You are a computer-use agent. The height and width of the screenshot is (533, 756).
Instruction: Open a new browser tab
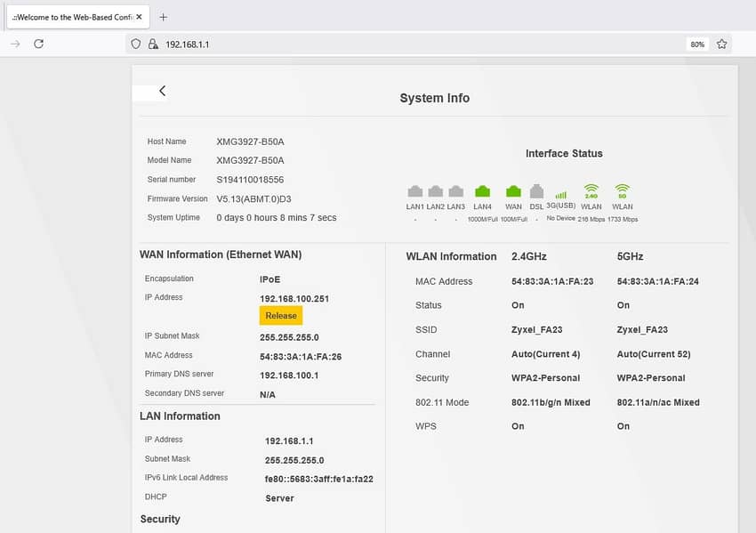164,18
